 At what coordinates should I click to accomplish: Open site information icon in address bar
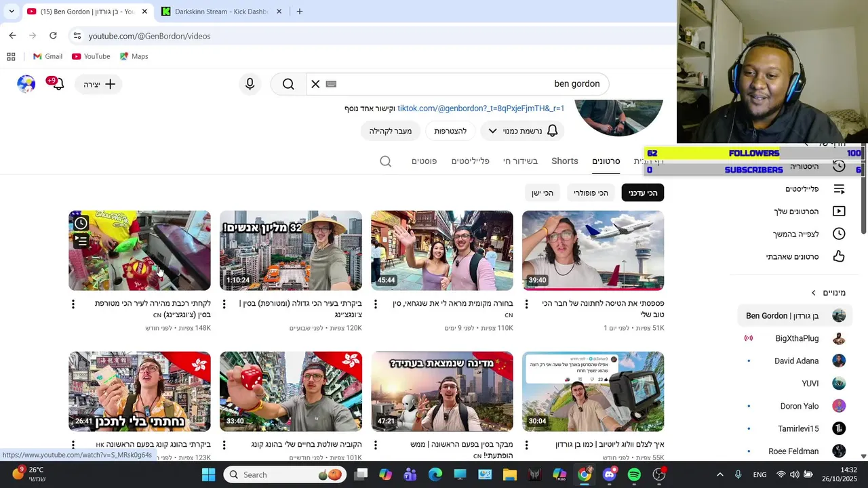(x=77, y=36)
